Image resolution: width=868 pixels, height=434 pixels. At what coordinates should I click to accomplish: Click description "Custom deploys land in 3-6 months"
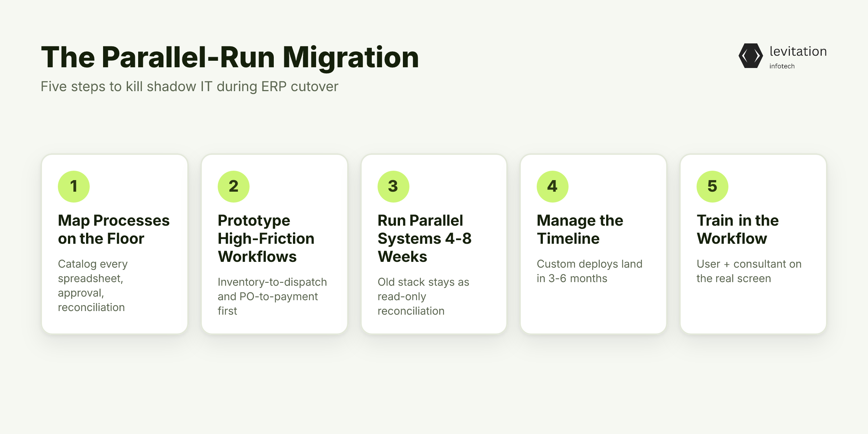(590, 271)
